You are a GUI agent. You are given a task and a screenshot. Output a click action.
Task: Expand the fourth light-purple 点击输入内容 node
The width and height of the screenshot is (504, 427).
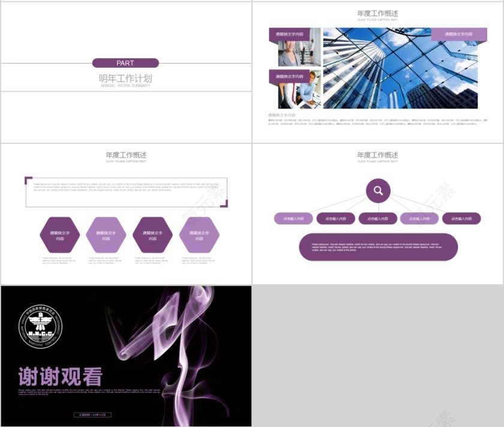click(420, 218)
